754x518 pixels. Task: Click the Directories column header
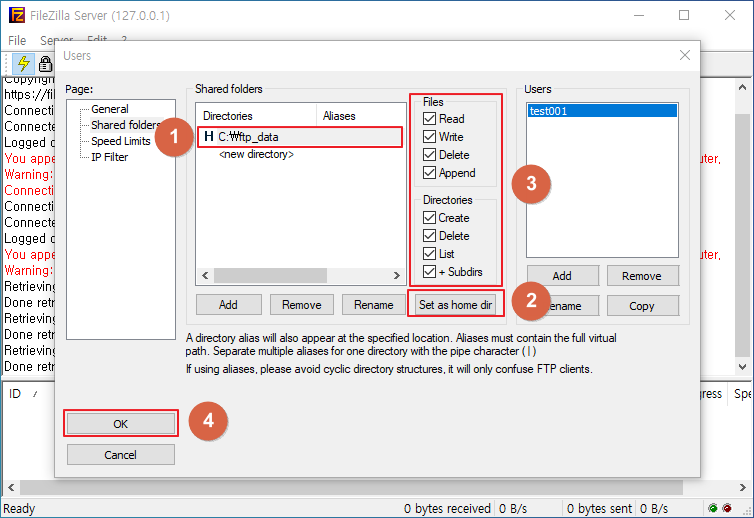point(256,116)
